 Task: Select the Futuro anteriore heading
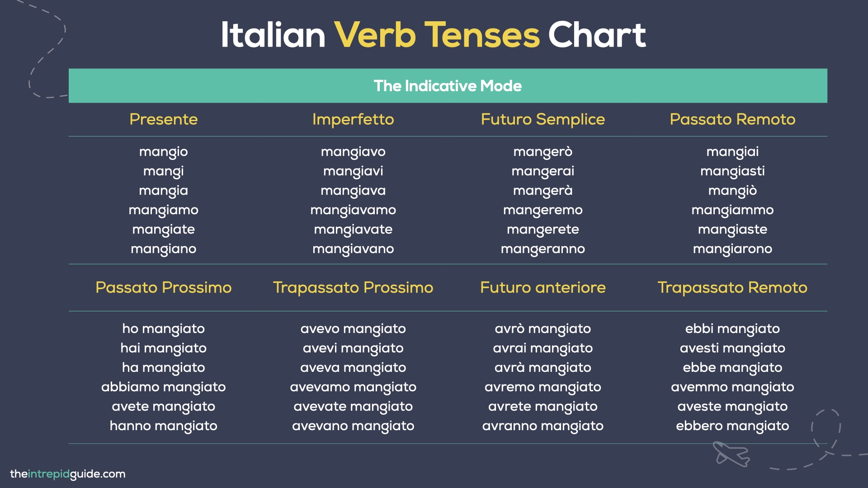543,287
